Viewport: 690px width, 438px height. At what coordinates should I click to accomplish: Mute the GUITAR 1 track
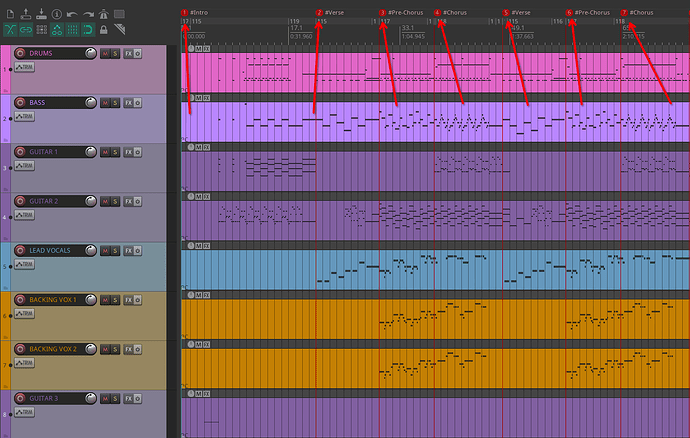coord(104,151)
